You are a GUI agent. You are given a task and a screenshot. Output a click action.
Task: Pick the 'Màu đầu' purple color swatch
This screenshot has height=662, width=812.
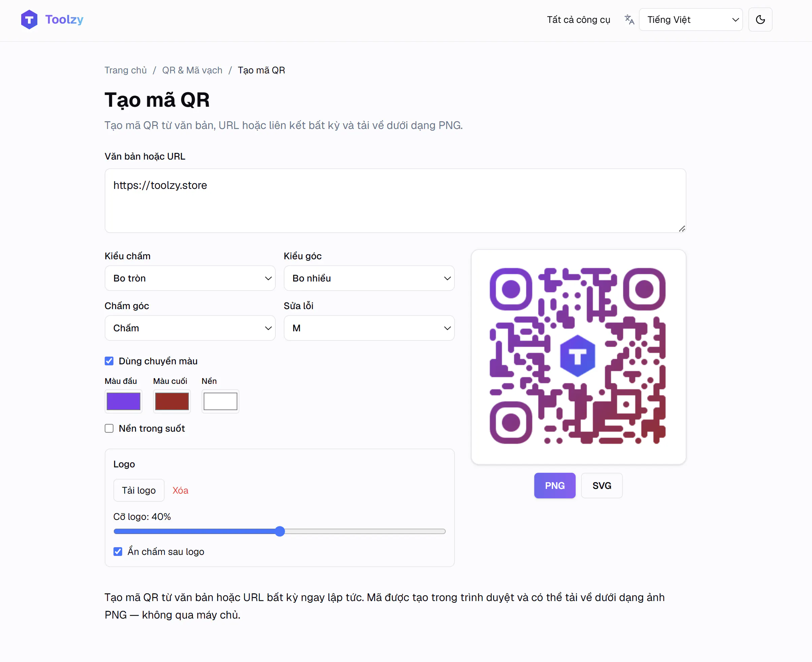tap(124, 401)
